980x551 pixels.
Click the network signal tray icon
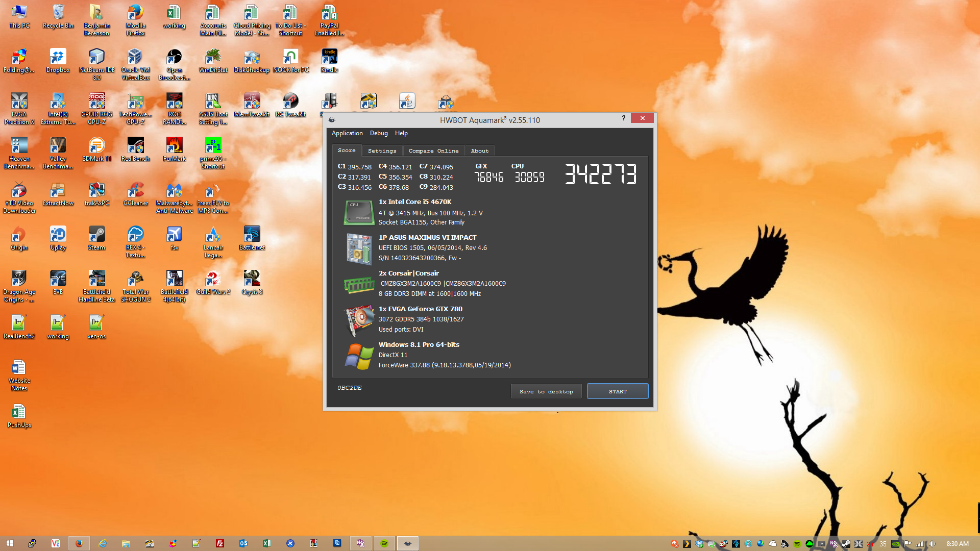click(x=920, y=544)
